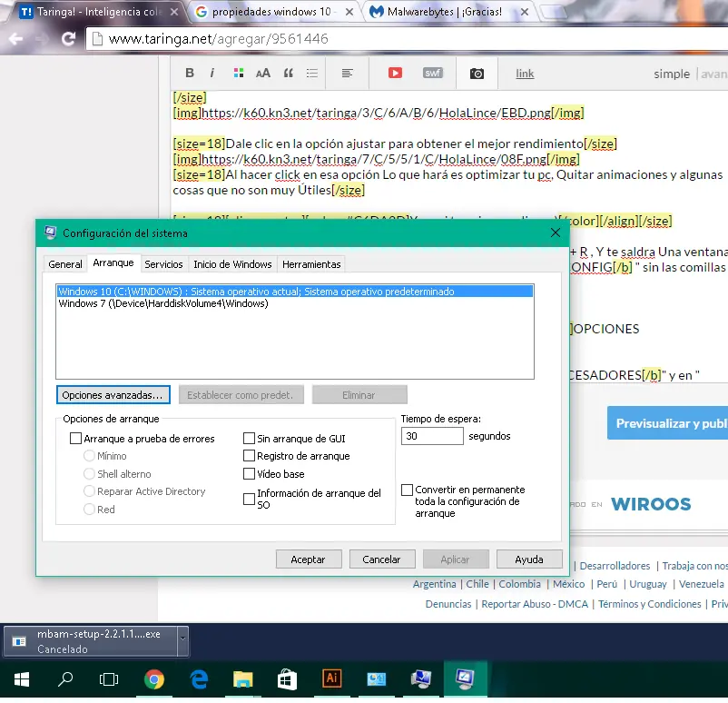Open Task View from the taskbar

pyautogui.click(x=109, y=679)
